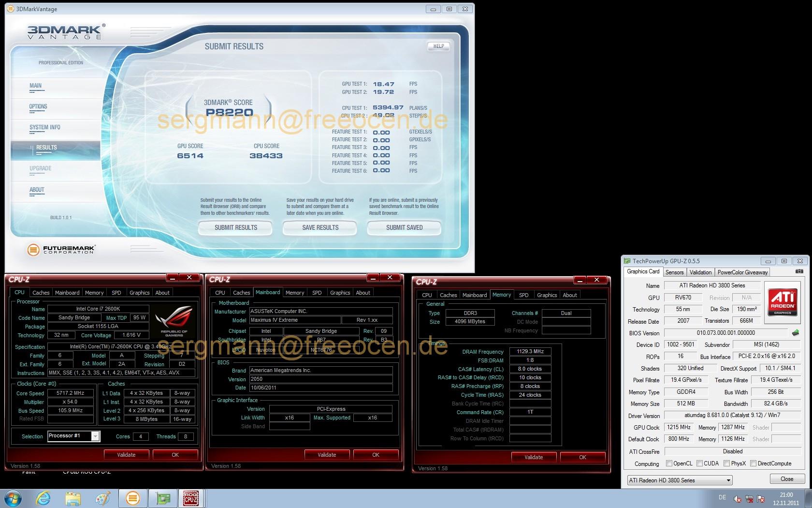Go to MAIN in 3DMark sidebar

[35, 86]
